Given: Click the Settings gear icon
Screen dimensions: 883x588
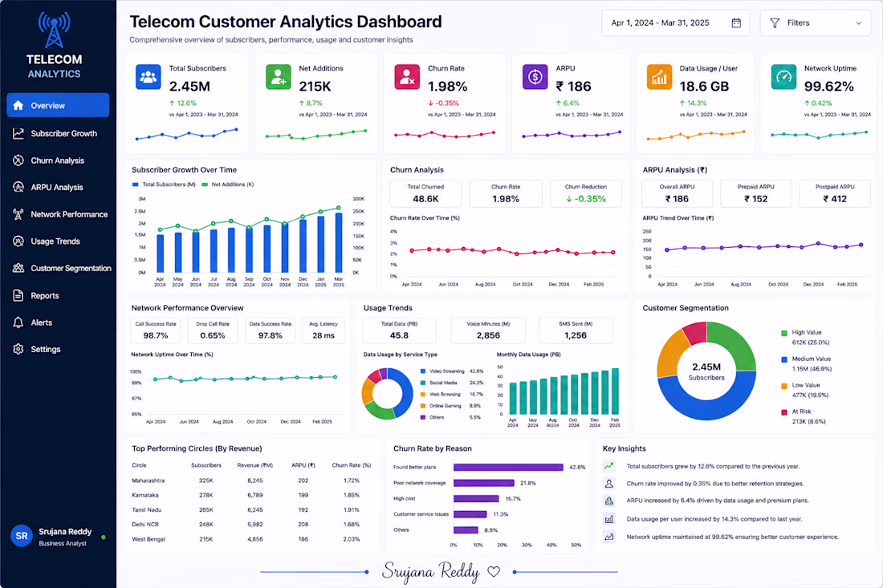Looking at the screenshot, I should tap(18, 350).
